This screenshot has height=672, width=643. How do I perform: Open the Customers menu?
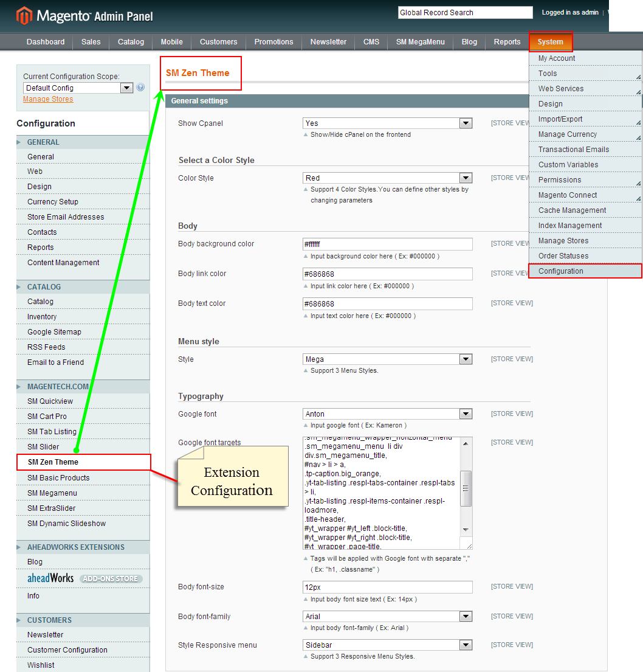tap(218, 41)
